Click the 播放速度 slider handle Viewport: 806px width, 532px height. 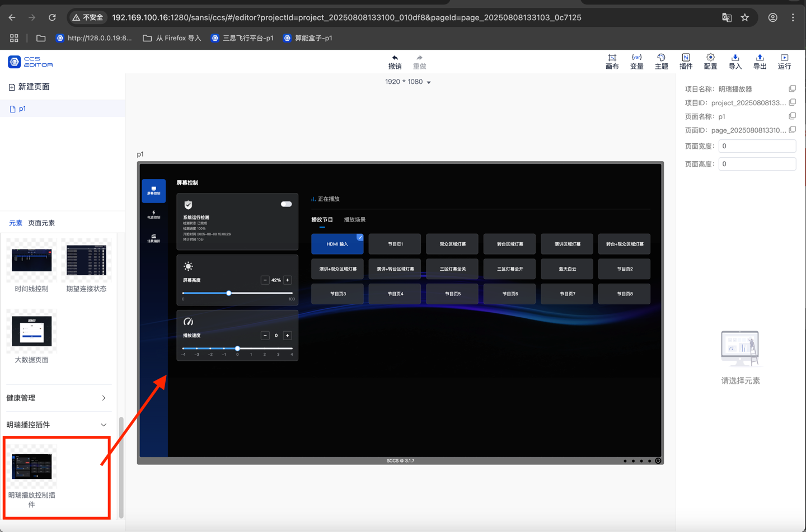pos(237,349)
